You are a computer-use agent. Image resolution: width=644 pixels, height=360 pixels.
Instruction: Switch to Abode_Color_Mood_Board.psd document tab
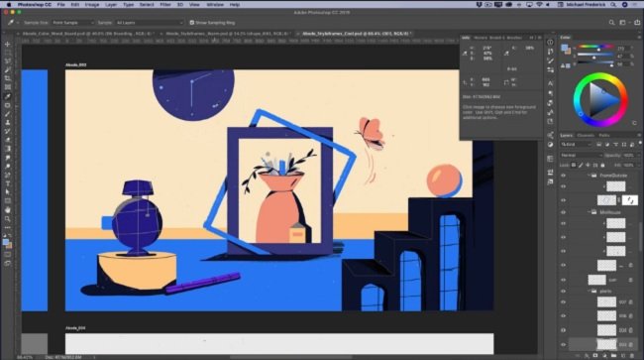coord(87,34)
